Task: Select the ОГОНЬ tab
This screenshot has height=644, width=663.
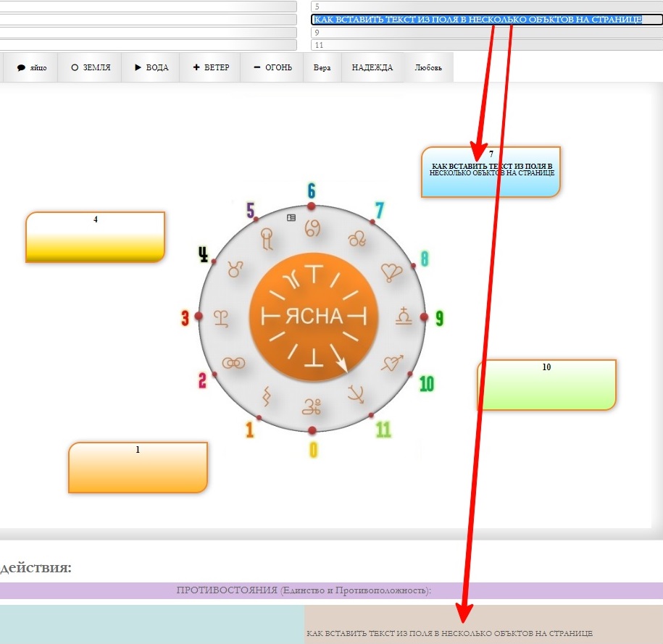Action: coord(272,67)
